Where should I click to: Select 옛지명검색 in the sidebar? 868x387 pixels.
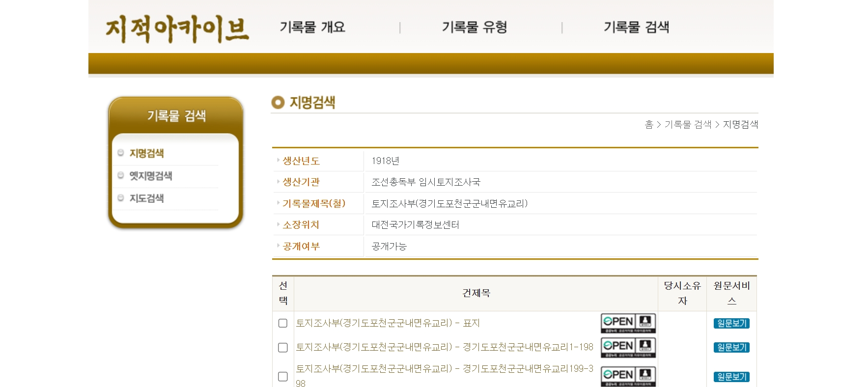coord(151,176)
